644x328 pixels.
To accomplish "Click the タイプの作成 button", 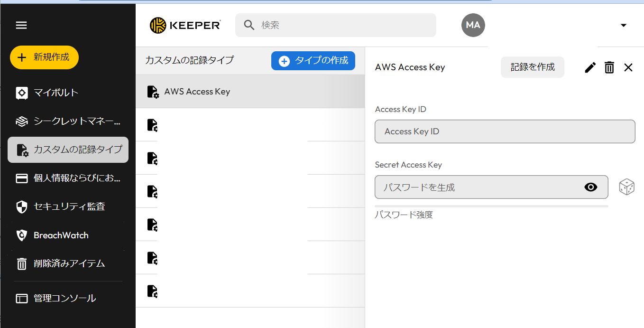I will [x=313, y=61].
